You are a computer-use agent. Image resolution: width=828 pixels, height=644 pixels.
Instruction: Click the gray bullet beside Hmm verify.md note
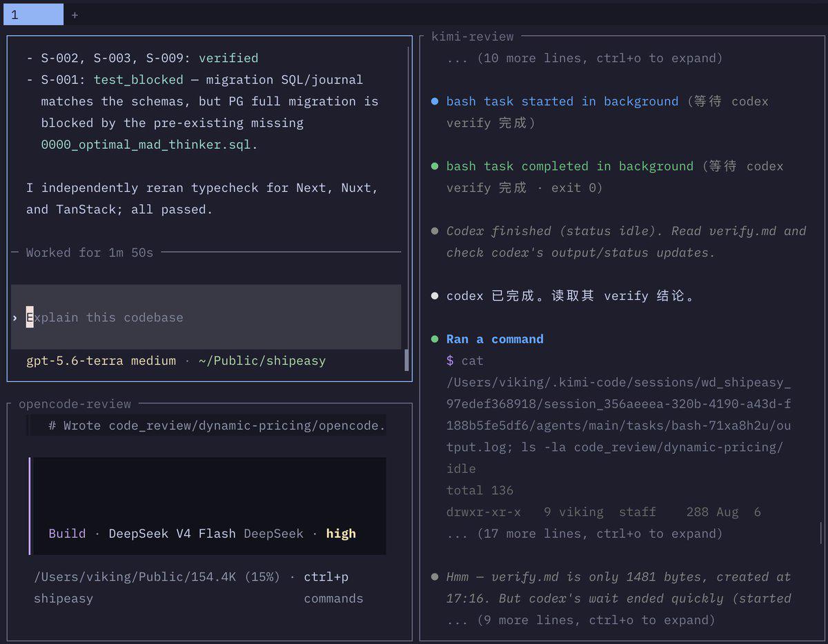click(x=435, y=576)
